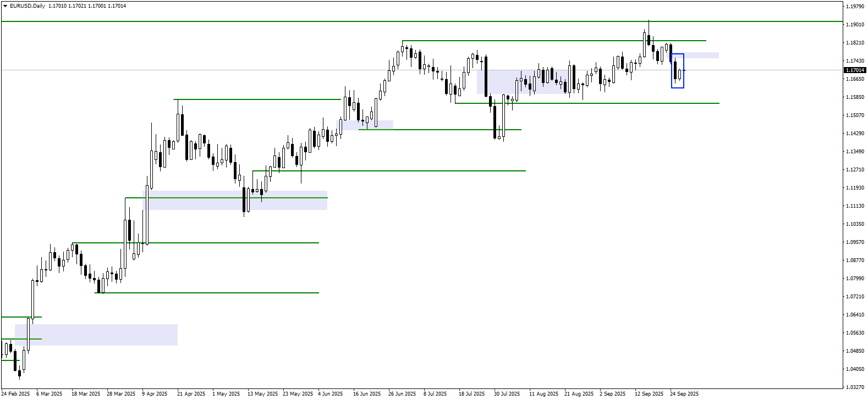Click the 4 Jun 2025 date label
Screen dimensions: 868x400
(x=331, y=394)
